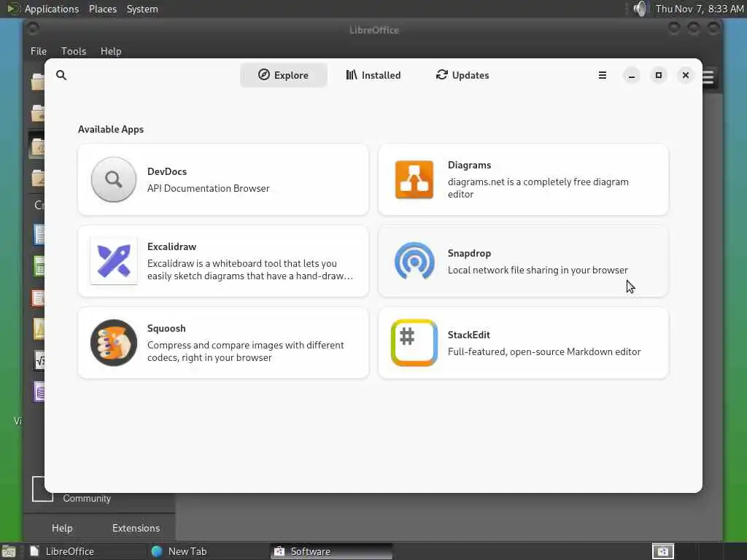This screenshot has width=747, height=560.
Task: Click the Math Formula icon in LibreOffice sidebar
Action: tap(39, 360)
